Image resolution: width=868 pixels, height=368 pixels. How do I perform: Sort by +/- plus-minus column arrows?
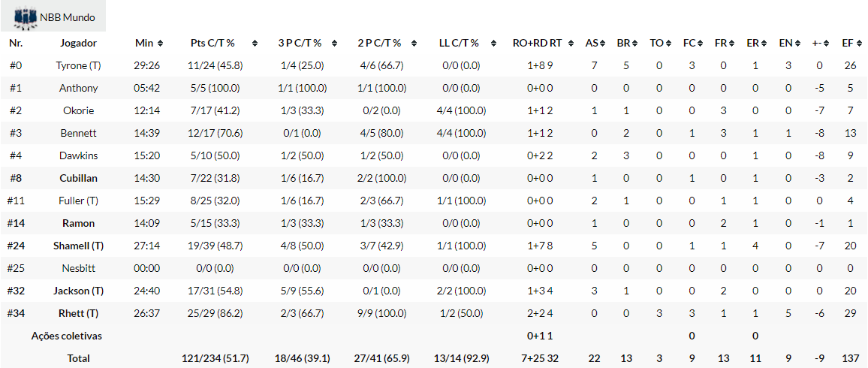[x=827, y=44]
